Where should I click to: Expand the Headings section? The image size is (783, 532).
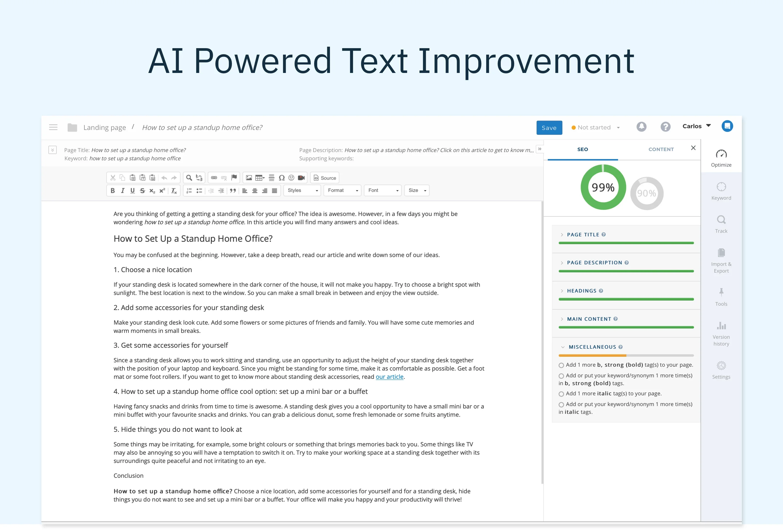tap(582, 291)
